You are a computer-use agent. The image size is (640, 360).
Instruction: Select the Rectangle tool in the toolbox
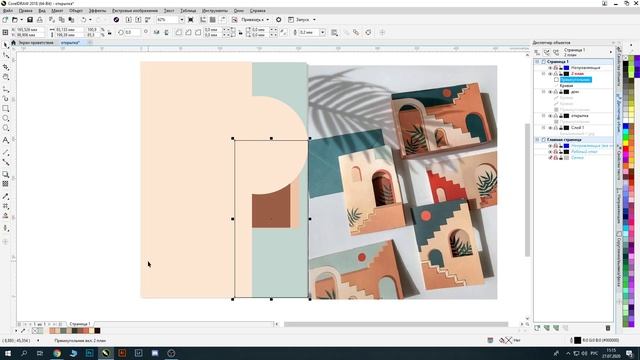click(x=6, y=109)
